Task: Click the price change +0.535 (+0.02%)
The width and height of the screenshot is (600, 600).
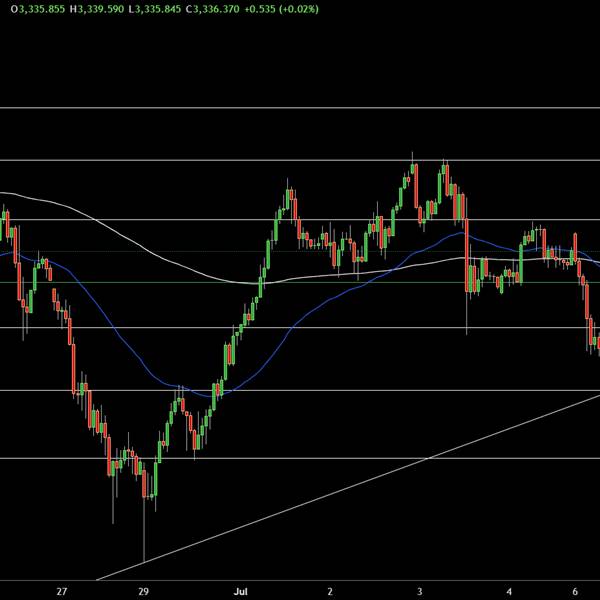Action: 281,9
